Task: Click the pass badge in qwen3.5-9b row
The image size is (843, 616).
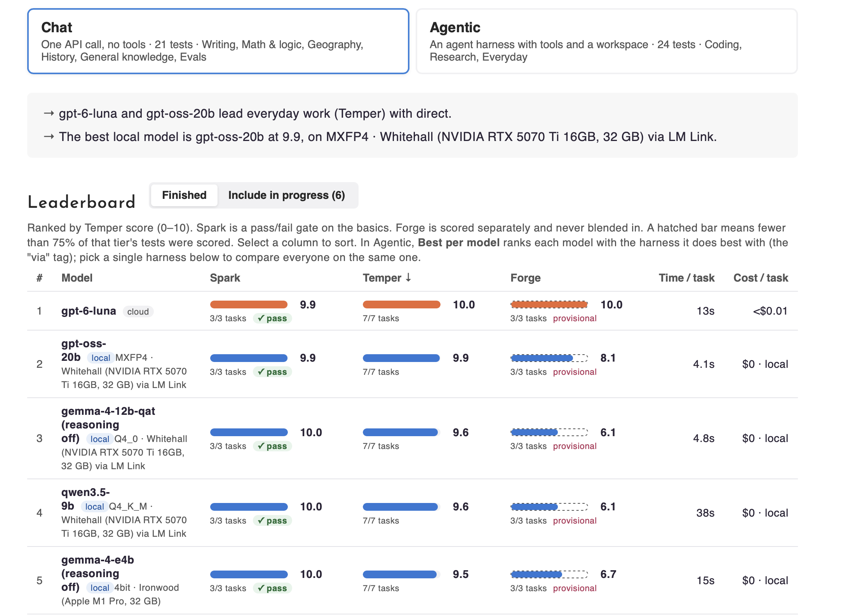Action: 272,521
